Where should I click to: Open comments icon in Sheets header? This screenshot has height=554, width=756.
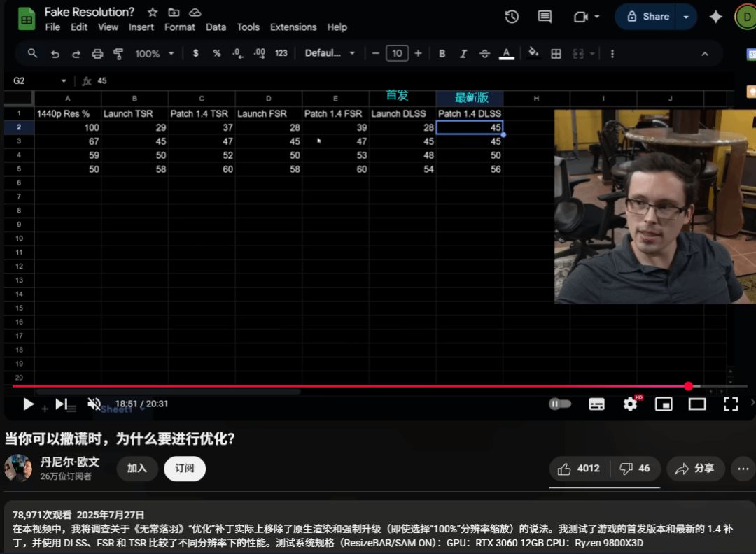(545, 17)
